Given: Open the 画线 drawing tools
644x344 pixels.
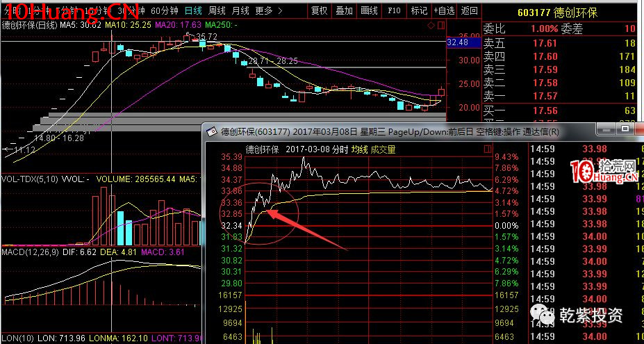Looking at the screenshot, I should 369,10.
